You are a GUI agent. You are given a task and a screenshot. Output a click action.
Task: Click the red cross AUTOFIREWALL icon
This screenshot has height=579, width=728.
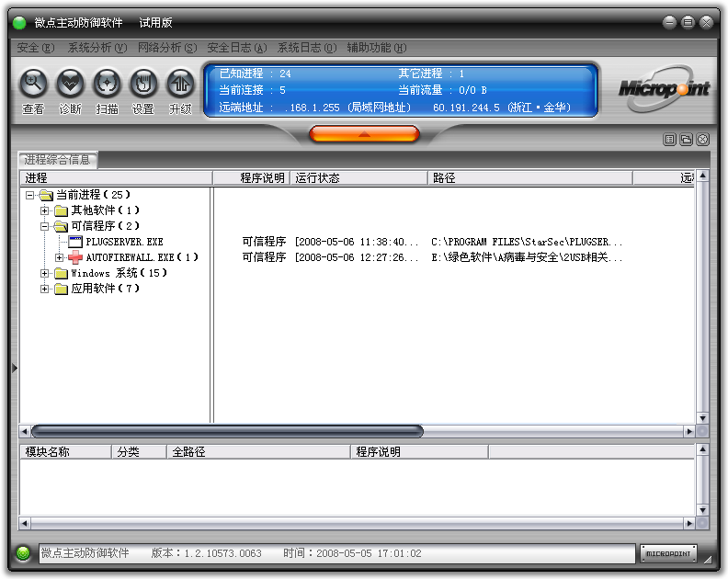pyautogui.click(x=74, y=257)
